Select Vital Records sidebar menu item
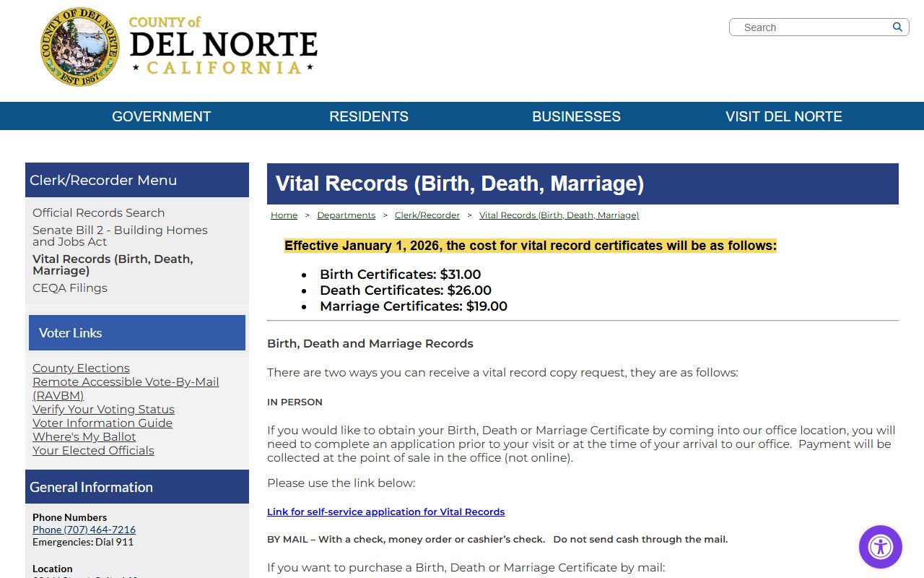Screen dimensions: 924x578 [x=113, y=264]
